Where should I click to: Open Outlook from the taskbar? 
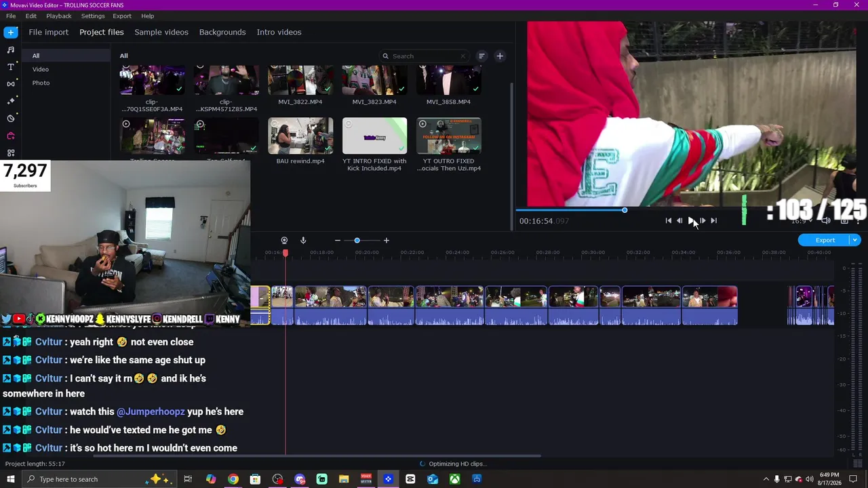point(433,479)
